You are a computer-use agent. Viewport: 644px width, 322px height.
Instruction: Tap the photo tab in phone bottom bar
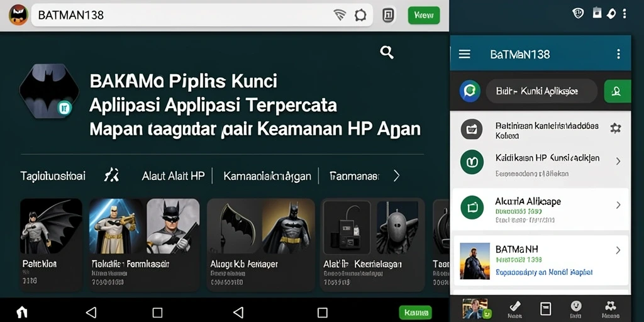click(475, 309)
